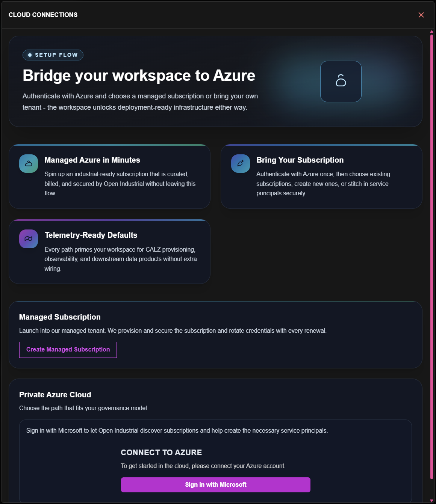Click 'Authenticate with Azure and choose a managed' paragraph
This screenshot has height=504, width=436.
(x=140, y=102)
